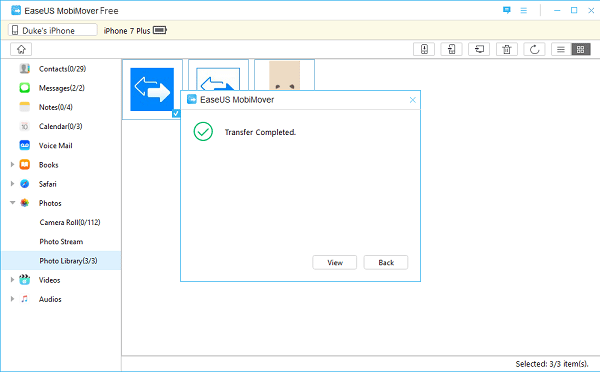600x372 pixels.
Task: Click the EaseUS MobiMover Free app logo
Action: [x=16, y=10]
